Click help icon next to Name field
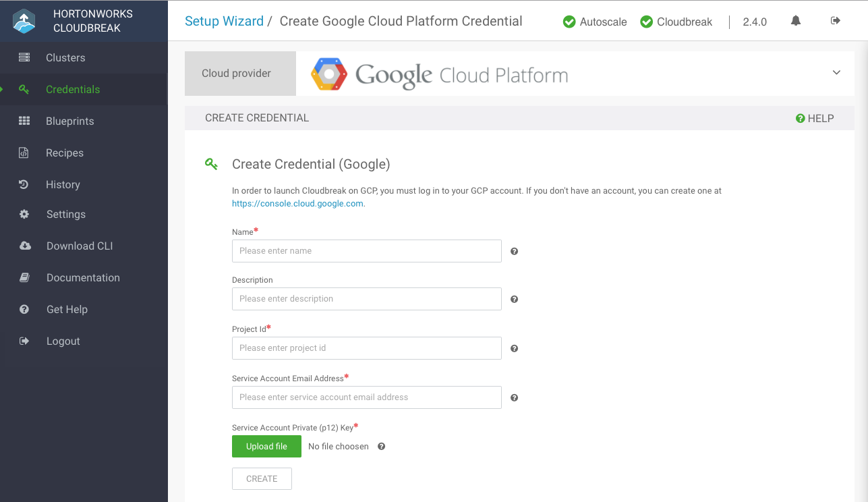This screenshot has width=868, height=502. point(514,251)
